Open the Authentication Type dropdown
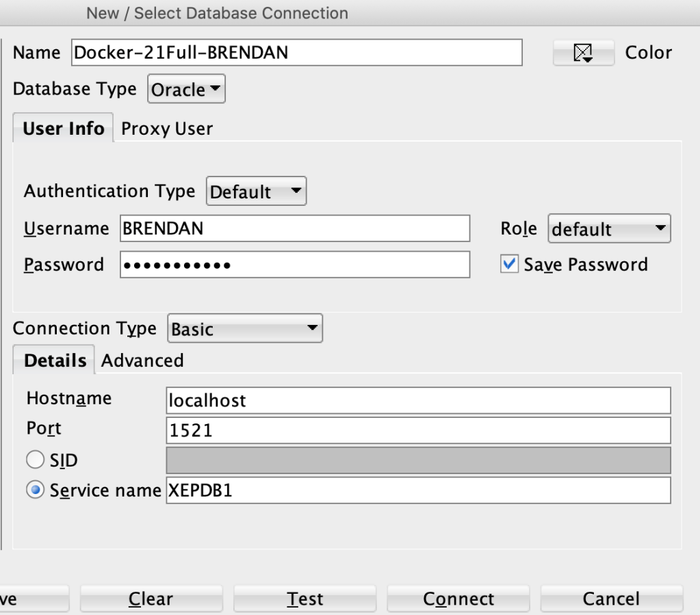The width and height of the screenshot is (700, 615). [x=256, y=193]
